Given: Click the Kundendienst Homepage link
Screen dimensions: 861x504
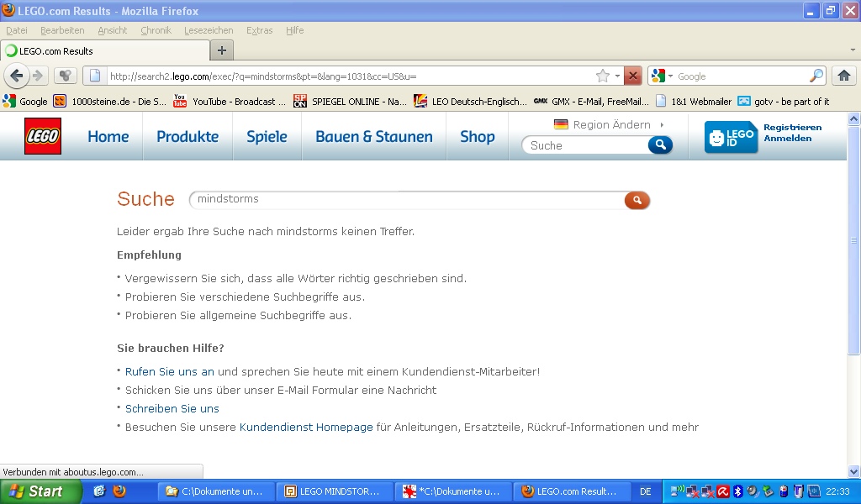Looking at the screenshot, I should (x=306, y=427).
